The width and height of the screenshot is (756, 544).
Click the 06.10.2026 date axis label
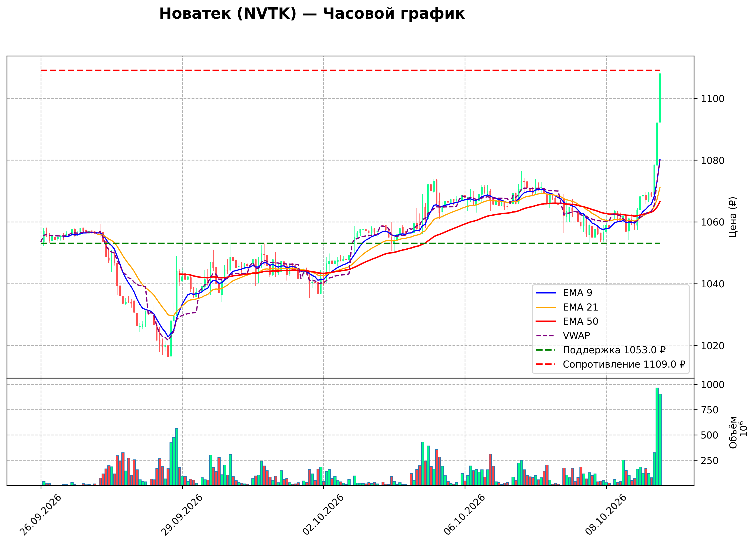[x=464, y=515]
